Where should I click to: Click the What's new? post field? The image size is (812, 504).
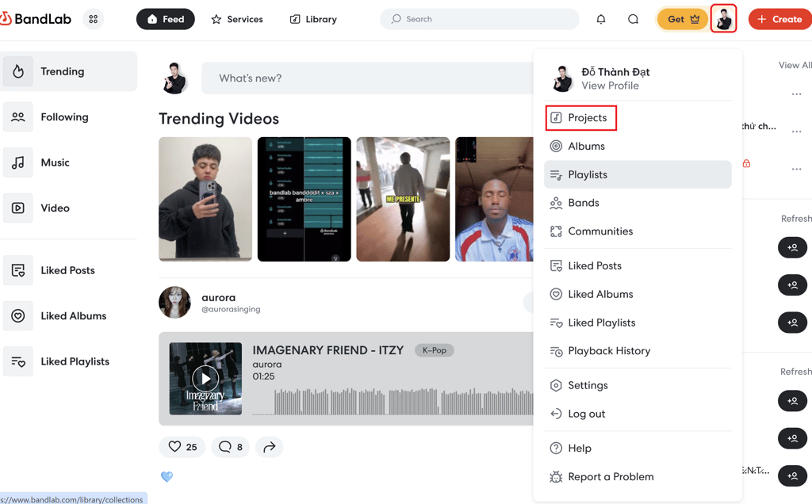pyautogui.click(x=367, y=78)
